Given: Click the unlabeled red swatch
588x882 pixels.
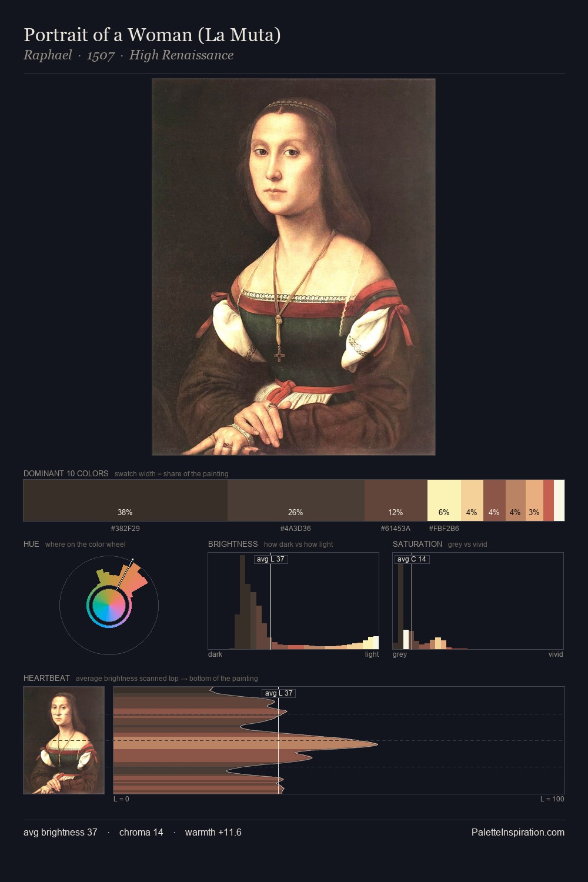Looking at the screenshot, I should pyautogui.click(x=549, y=500).
